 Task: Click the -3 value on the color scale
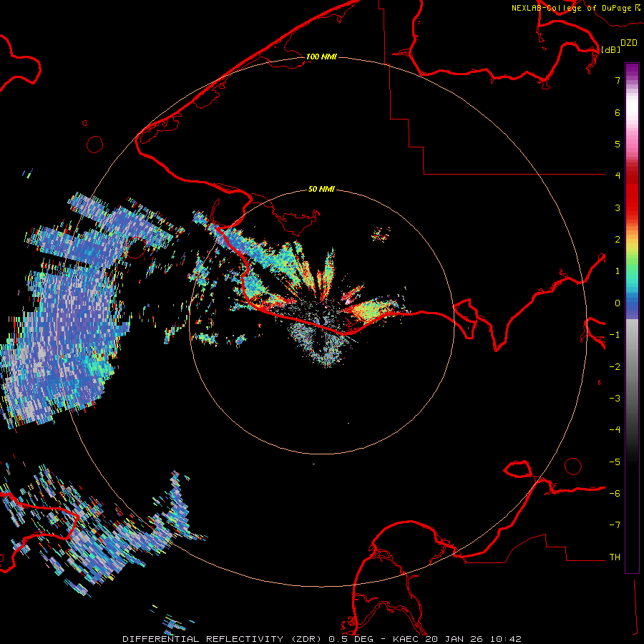click(x=615, y=399)
